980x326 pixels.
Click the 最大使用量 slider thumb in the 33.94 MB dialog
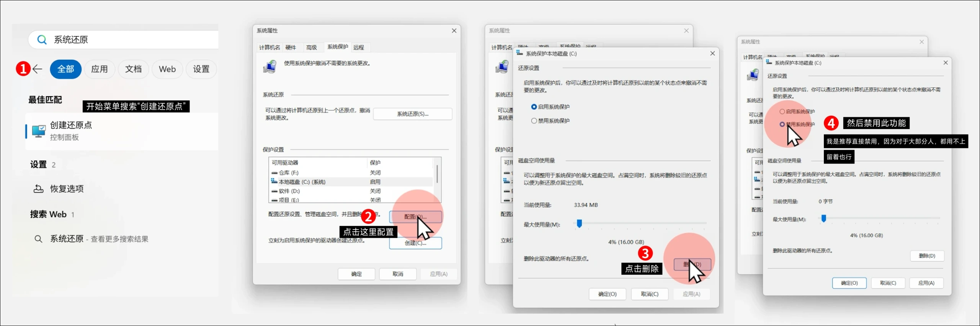(x=579, y=223)
